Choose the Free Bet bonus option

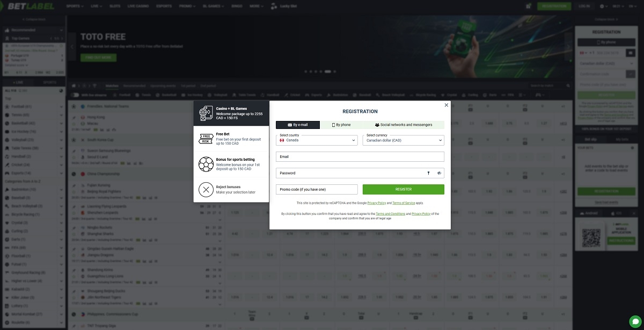(x=231, y=139)
